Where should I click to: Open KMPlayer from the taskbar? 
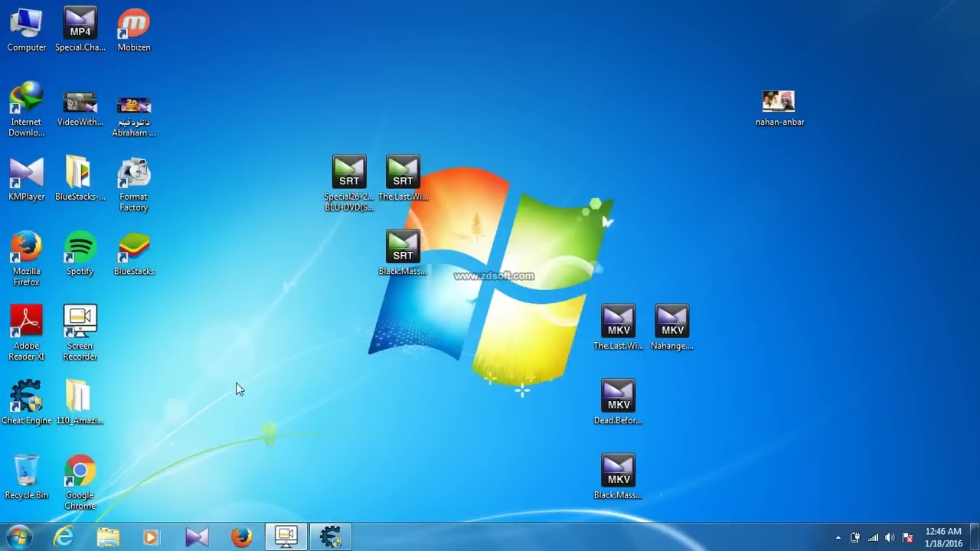(197, 537)
